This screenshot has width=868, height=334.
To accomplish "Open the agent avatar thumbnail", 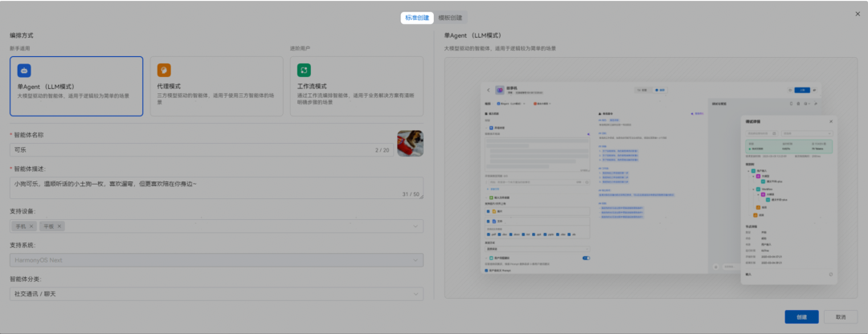I will pos(410,143).
